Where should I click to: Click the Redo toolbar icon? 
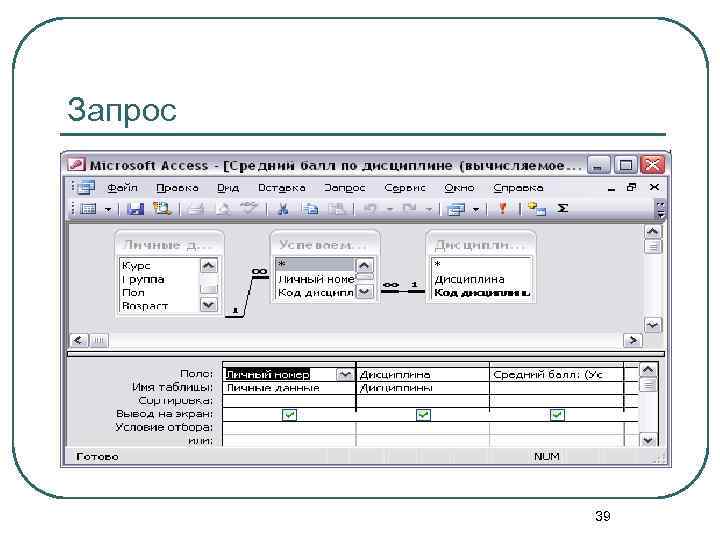pos(408,209)
